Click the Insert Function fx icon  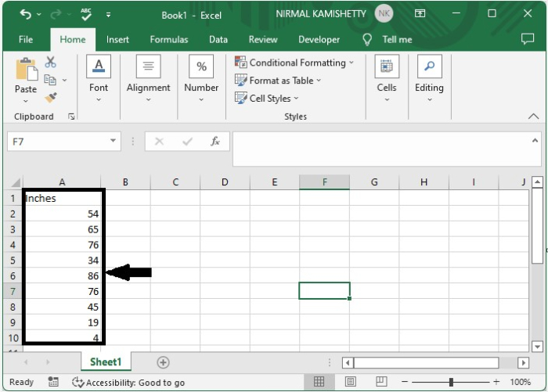pyautogui.click(x=215, y=142)
